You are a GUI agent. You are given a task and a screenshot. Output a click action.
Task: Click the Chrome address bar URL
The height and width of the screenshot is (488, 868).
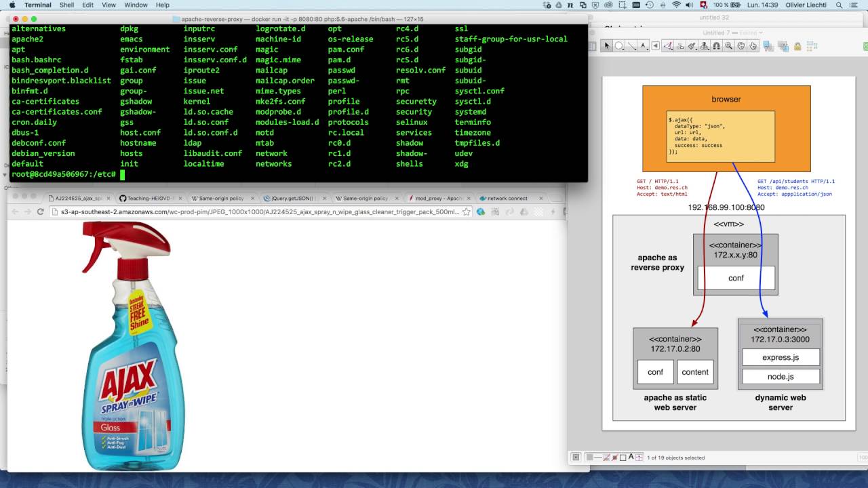tap(260, 211)
